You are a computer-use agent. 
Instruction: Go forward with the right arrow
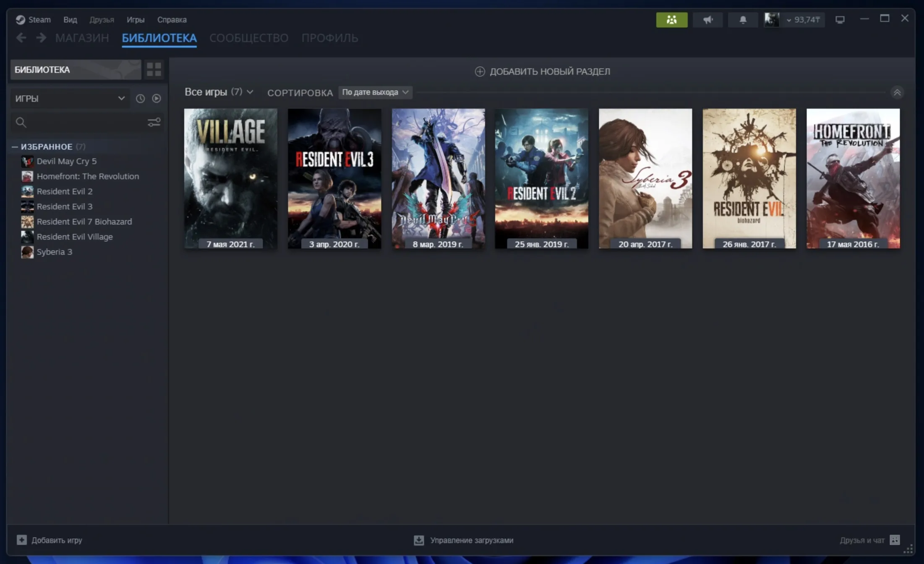pyautogui.click(x=41, y=38)
